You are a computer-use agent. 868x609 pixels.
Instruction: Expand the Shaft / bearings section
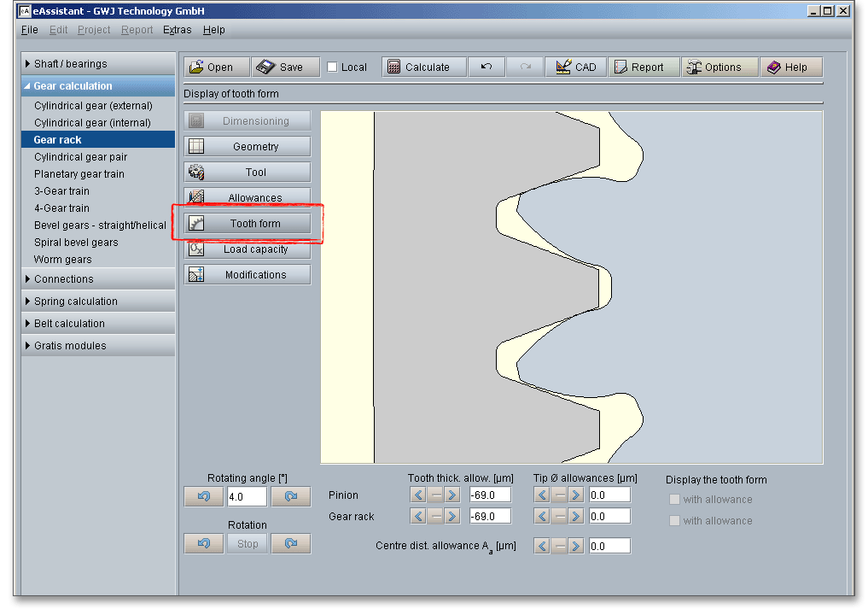click(x=98, y=64)
